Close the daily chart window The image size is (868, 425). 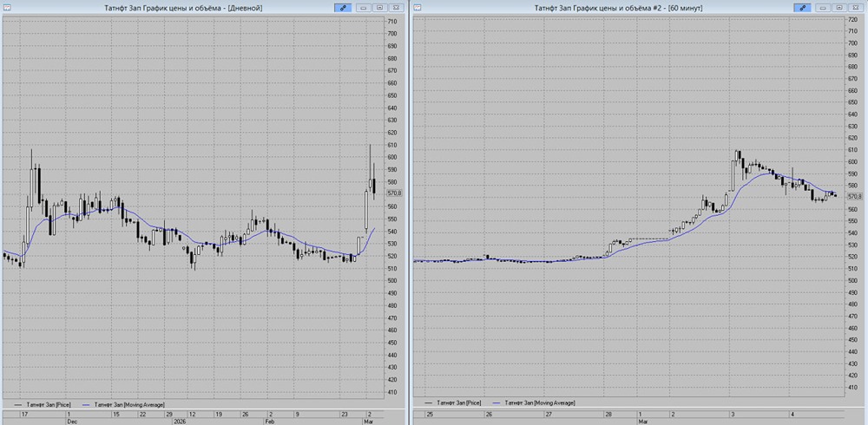coord(396,8)
